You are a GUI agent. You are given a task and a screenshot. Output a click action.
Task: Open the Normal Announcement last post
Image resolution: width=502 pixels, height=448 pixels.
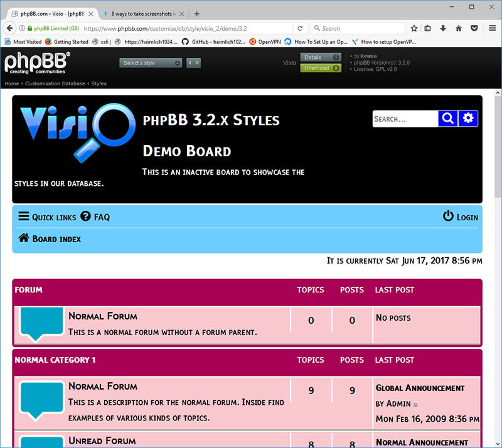point(422,442)
